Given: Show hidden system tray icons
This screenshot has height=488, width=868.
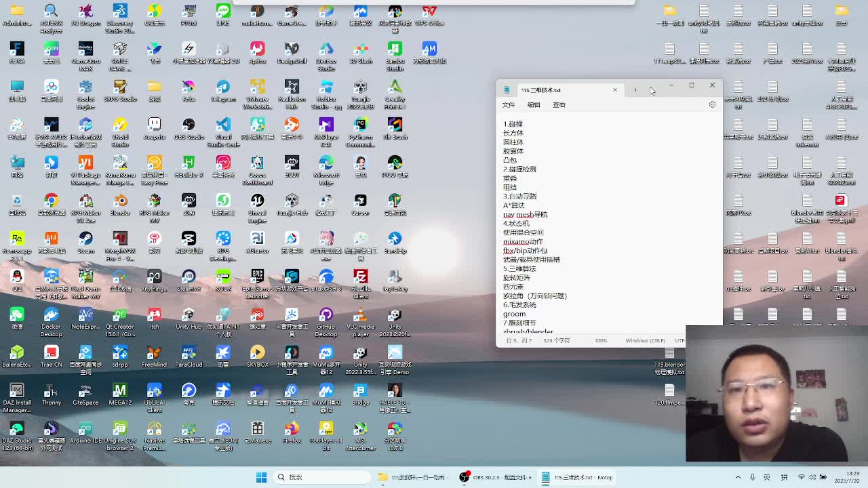Looking at the screenshot, I should 738,477.
